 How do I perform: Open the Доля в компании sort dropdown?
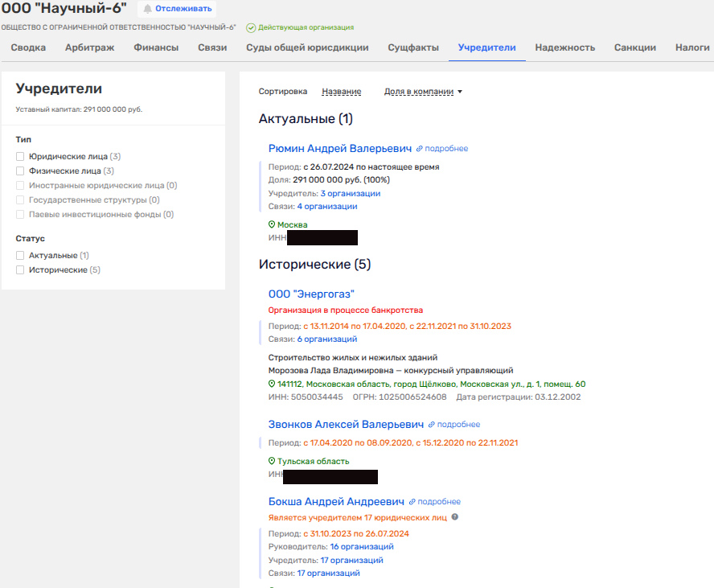pyautogui.click(x=423, y=92)
